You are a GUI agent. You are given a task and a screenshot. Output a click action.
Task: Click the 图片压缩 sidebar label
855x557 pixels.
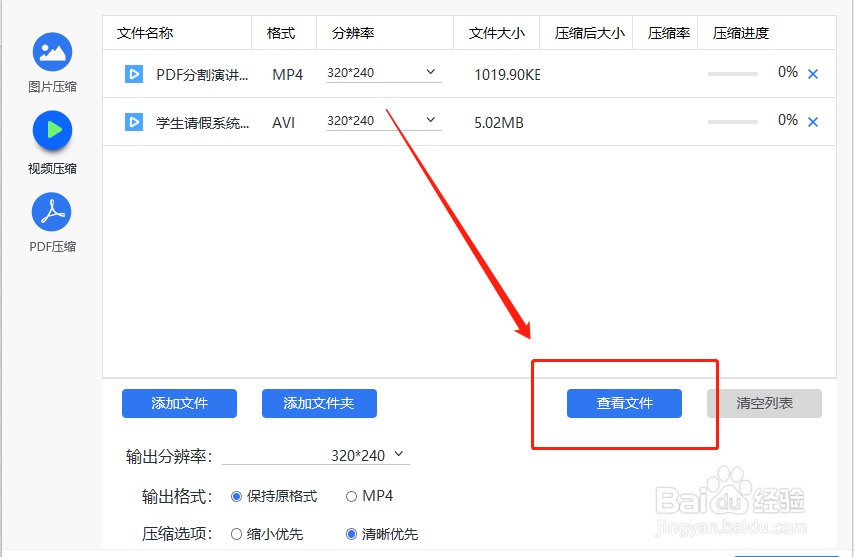click(52, 87)
